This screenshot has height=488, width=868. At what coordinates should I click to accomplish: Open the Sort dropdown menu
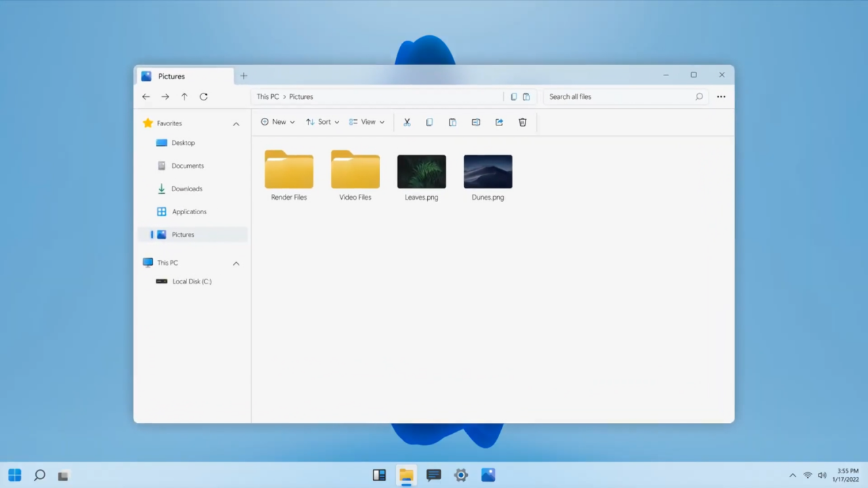click(x=323, y=122)
